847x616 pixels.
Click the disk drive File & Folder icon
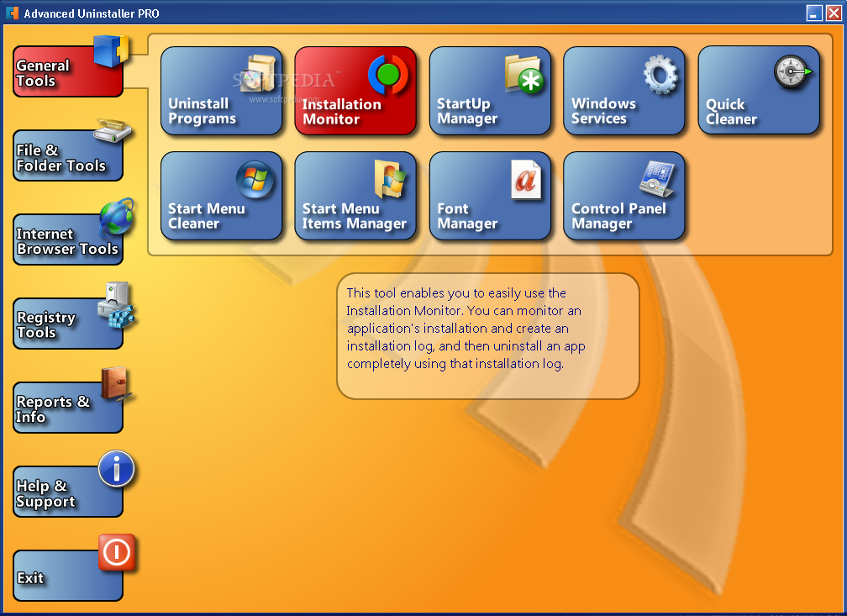pos(113,131)
